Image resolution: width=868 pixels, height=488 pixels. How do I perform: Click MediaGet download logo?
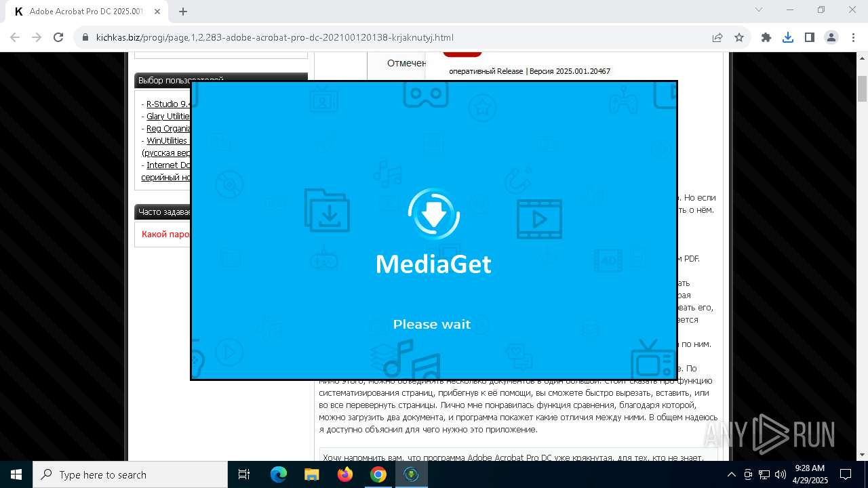[x=434, y=213]
